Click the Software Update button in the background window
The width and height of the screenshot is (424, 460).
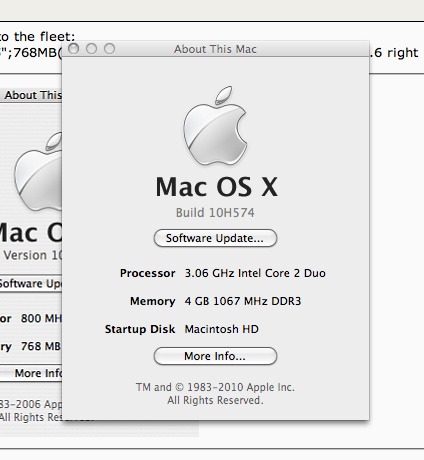[x=31, y=284]
